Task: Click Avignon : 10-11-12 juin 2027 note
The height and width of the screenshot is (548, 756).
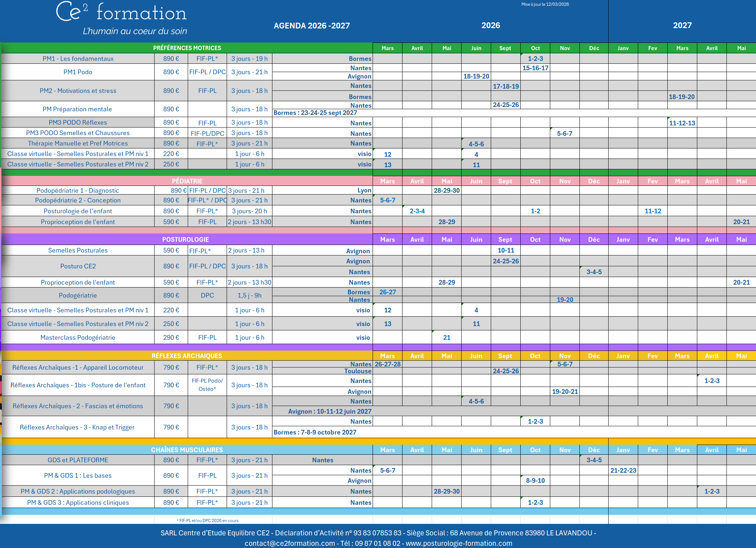Action: pos(329,411)
